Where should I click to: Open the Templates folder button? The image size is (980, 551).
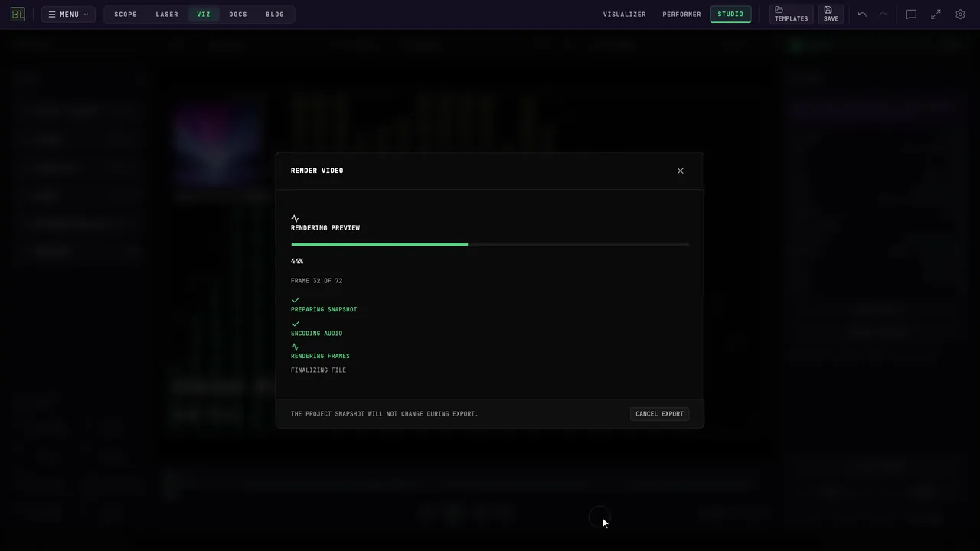click(x=791, y=15)
